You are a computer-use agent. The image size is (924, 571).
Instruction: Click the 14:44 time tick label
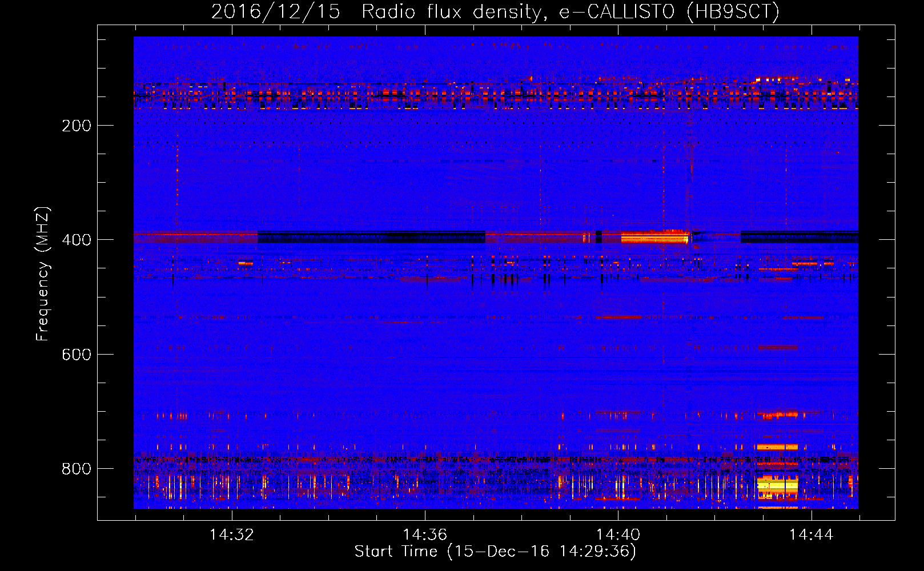tap(811, 535)
